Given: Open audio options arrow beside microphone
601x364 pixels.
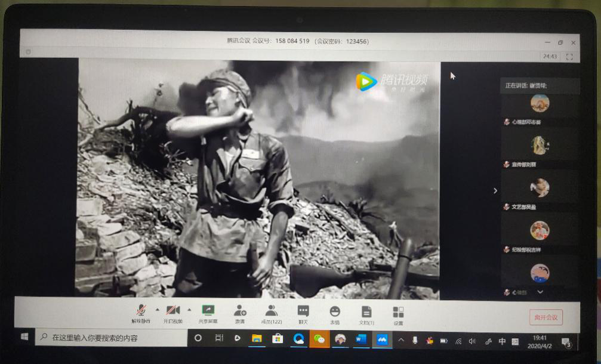Looking at the screenshot, I should point(158,310).
